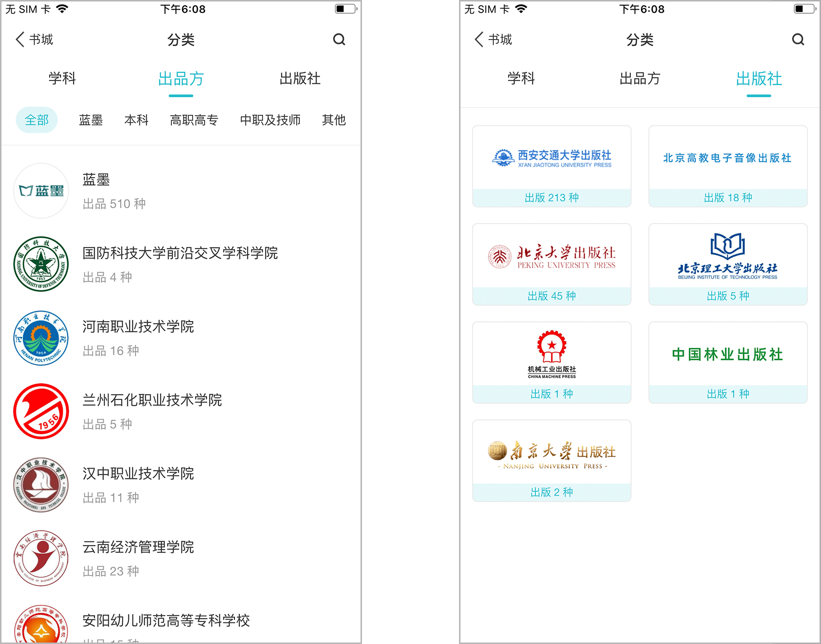Filter producers by 其他
821x644 pixels.
334,120
